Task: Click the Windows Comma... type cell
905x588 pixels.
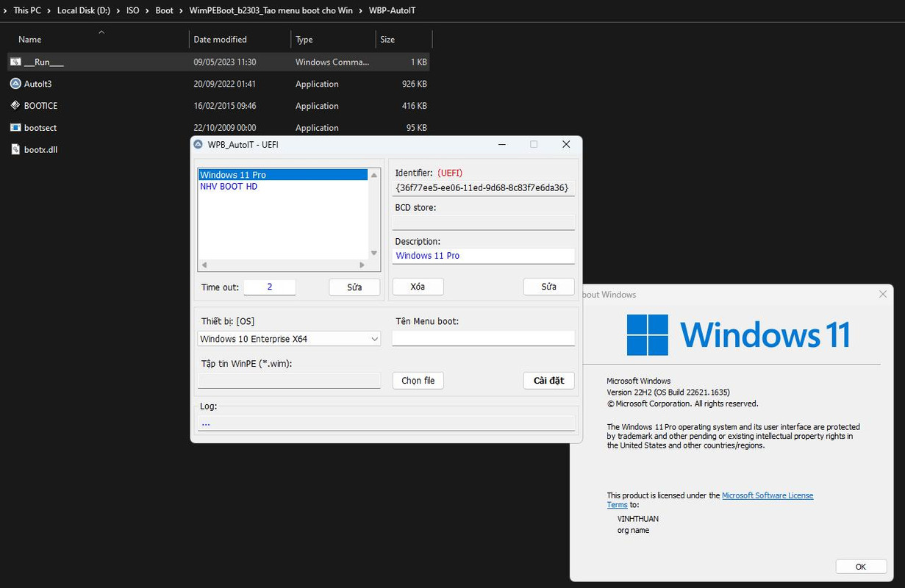Action: [332, 62]
